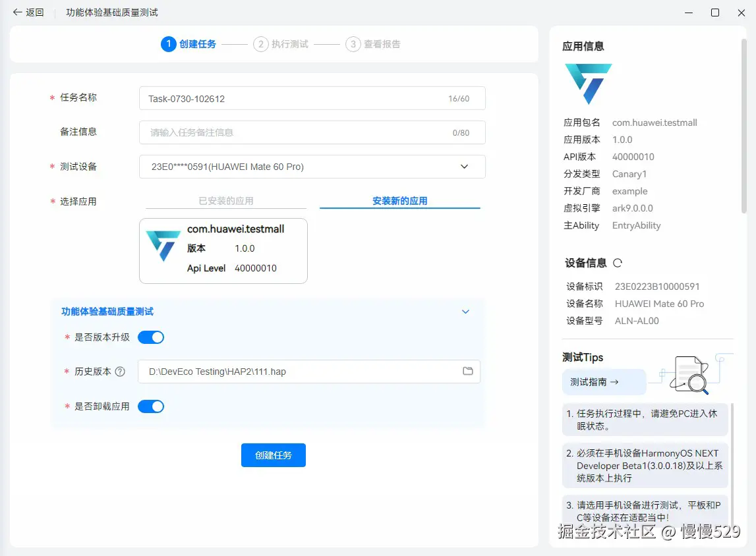Open 测试指南 link
Screen dimensions: 756x556
(x=604, y=382)
